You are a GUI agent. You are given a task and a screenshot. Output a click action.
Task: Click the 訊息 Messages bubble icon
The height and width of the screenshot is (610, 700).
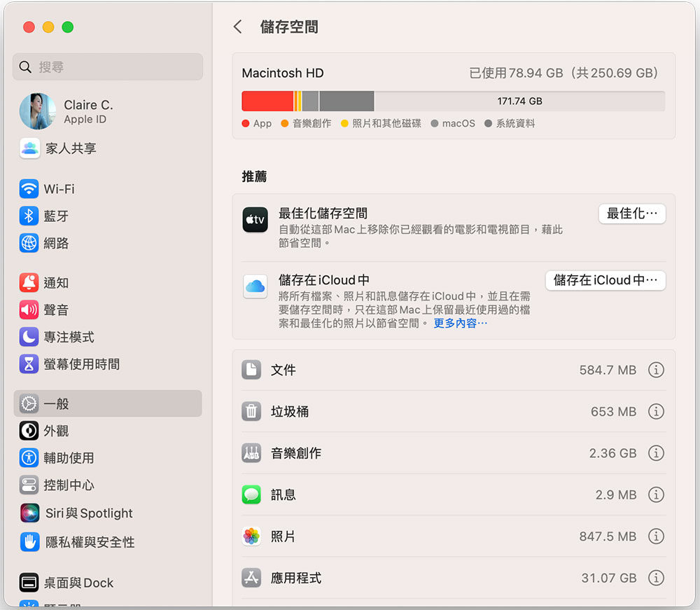point(251,494)
